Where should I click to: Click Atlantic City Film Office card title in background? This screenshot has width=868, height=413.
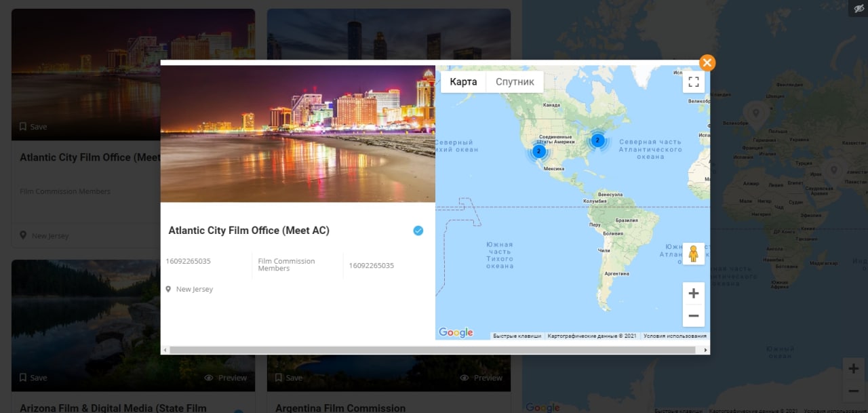(x=90, y=157)
